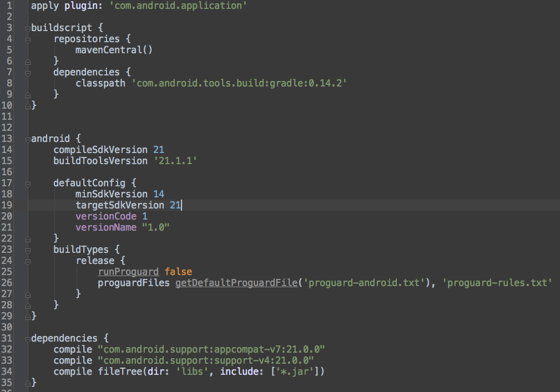
Task: Collapse the repositories block fold marker
Action: [x=28, y=40]
